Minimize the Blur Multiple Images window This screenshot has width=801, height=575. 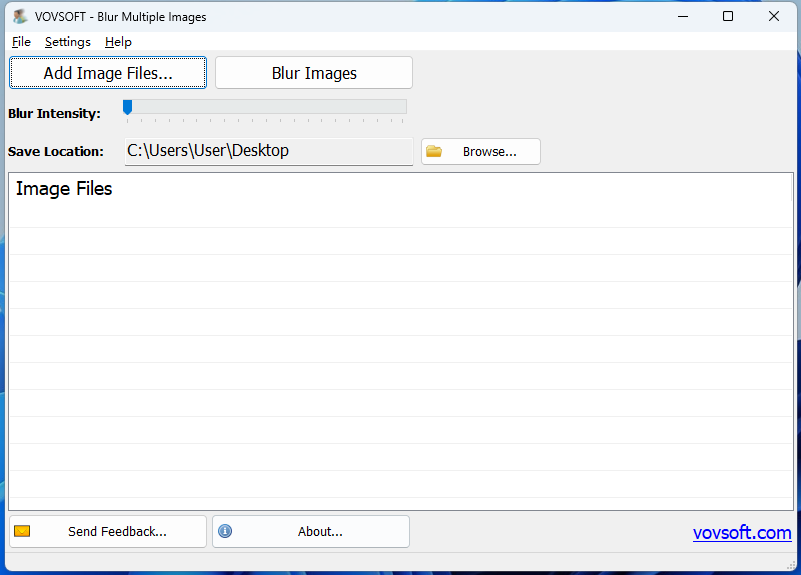tap(683, 16)
